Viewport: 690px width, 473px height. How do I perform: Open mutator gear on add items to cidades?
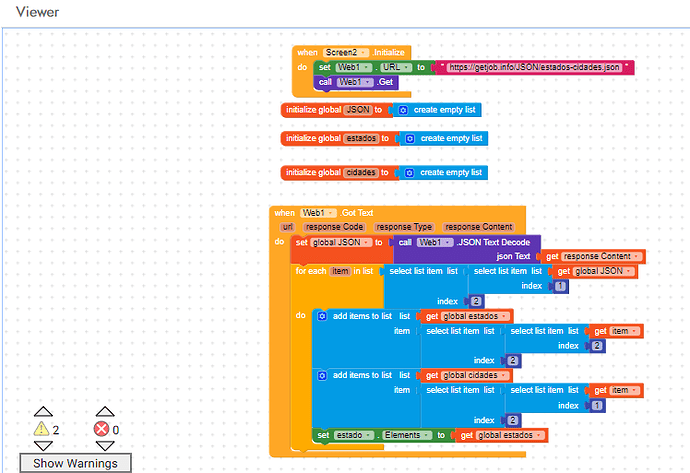322,376
